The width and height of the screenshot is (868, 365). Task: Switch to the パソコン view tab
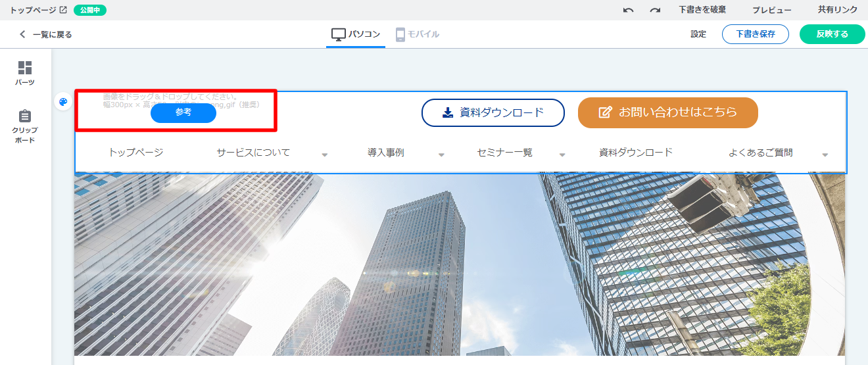[x=356, y=34]
